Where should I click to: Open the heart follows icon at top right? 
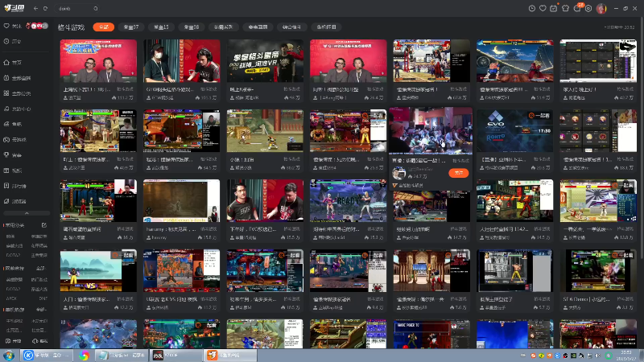543,8
